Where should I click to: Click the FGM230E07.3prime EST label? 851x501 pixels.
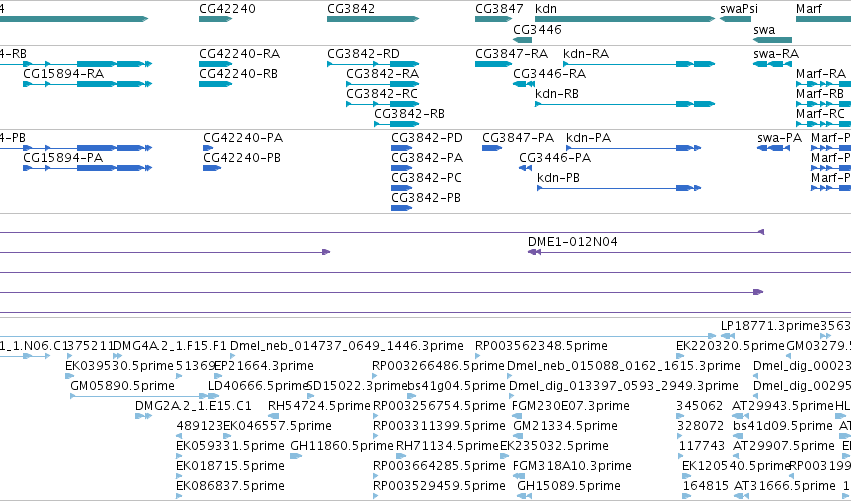[x=571, y=405]
